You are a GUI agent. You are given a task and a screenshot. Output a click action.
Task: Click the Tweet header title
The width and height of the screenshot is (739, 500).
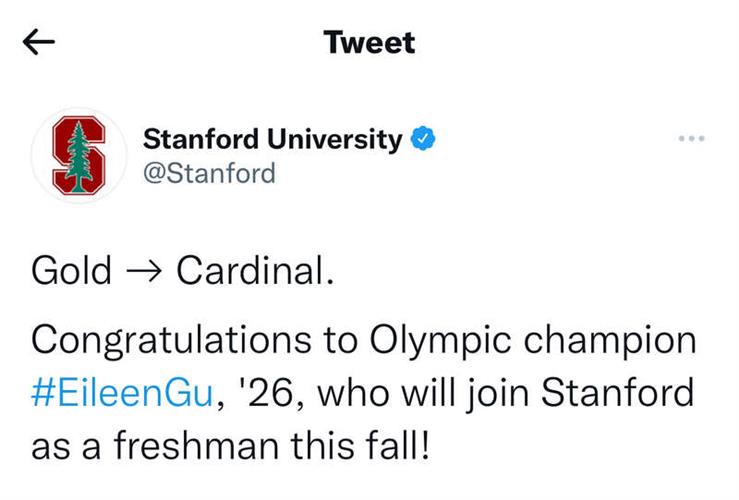click(369, 42)
